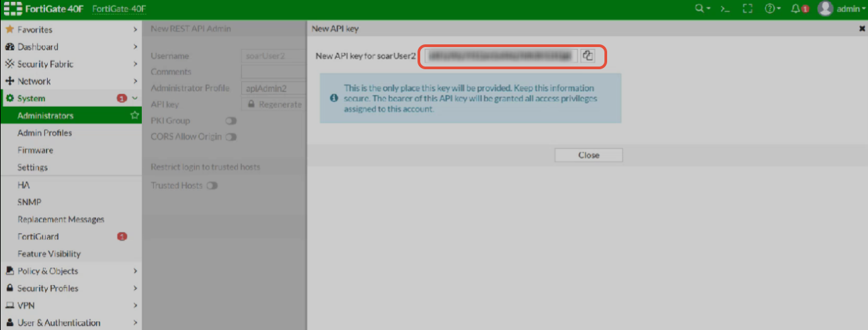Open Firmware page
The image size is (868, 330).
[x=71, y=151]
